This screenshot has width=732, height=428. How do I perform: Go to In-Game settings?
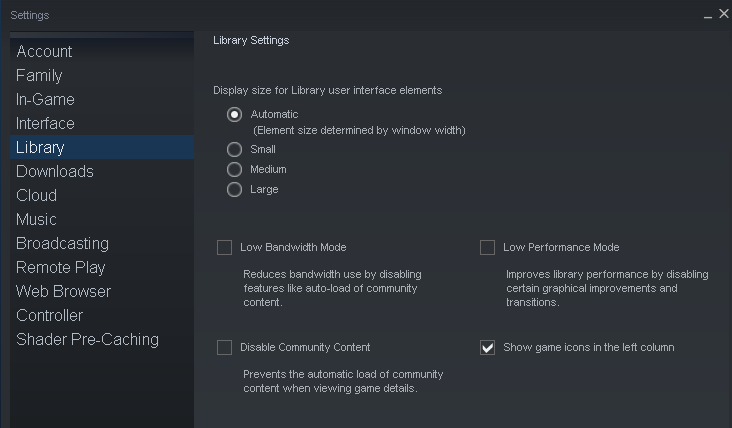pyautogui.click(x=45, y=100)
